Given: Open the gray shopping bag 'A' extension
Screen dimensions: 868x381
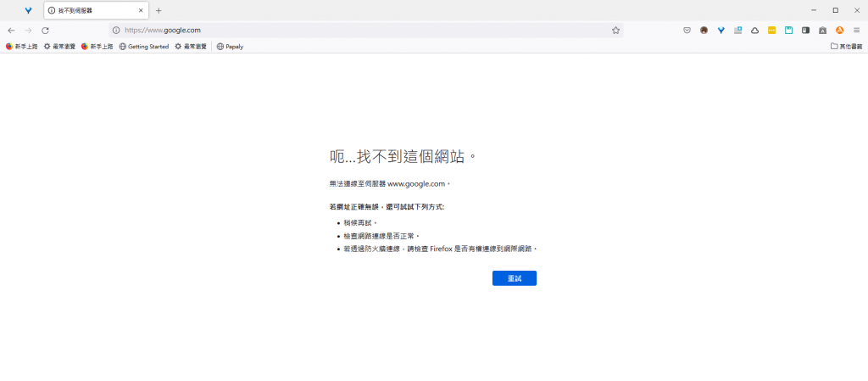Looking at the screenshot, I should (x=822, y=31).
